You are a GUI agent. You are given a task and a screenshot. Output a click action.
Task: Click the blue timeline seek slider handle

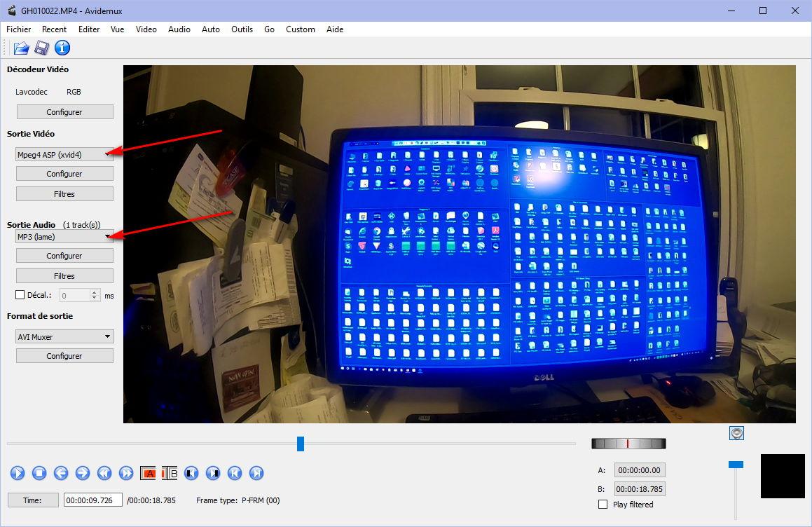301,444
